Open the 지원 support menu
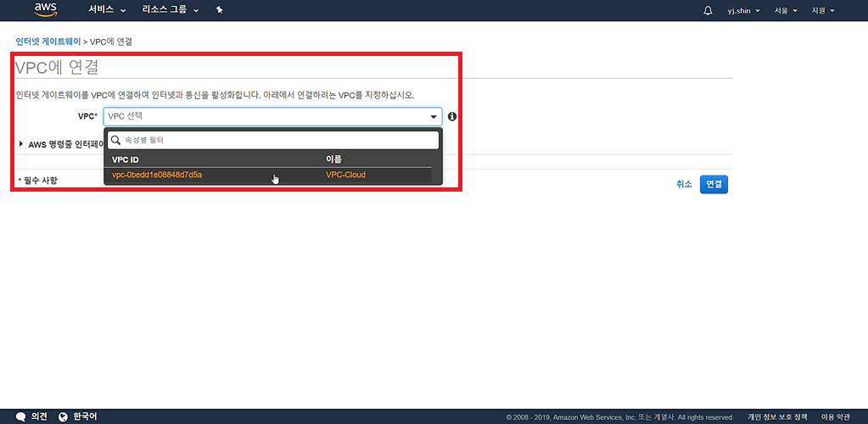 pos(823,10)
